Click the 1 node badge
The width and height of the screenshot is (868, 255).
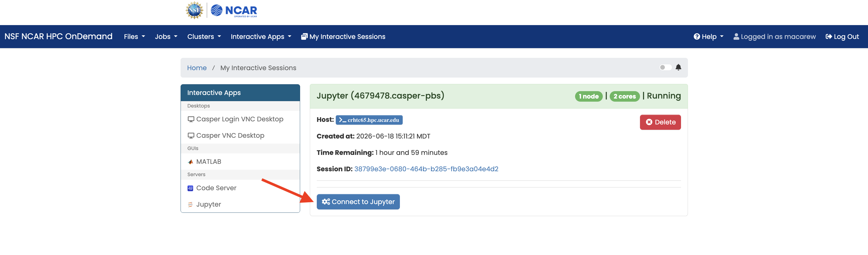[588, 97]
